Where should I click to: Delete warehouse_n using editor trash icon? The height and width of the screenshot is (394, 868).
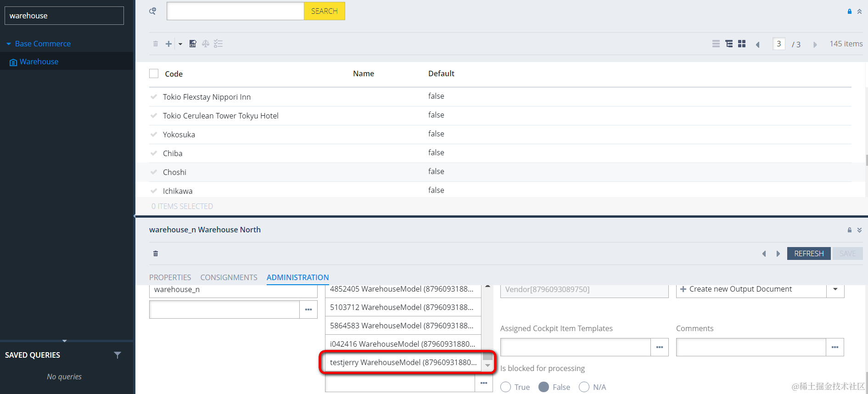156,253
